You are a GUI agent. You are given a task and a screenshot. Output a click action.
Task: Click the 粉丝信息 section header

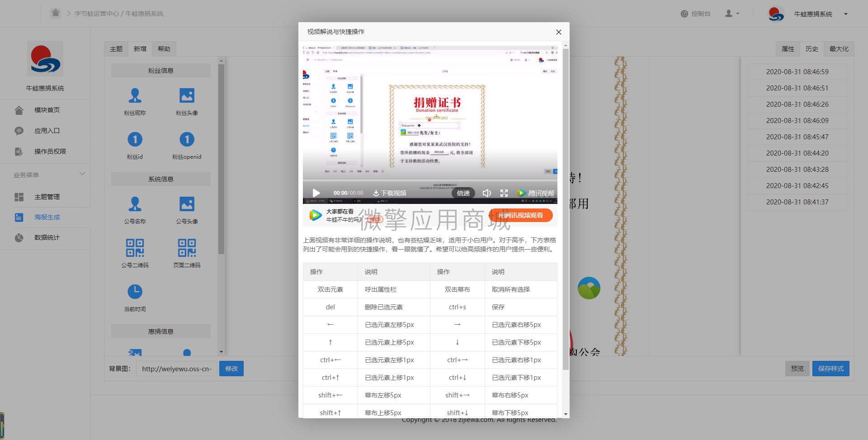coord(161,71)
